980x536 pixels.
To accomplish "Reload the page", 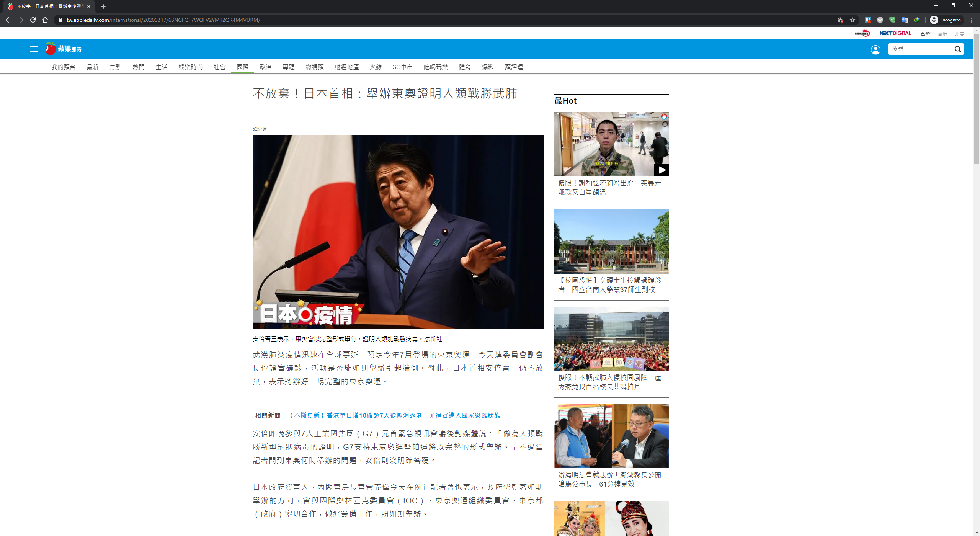I will point(33,20).
